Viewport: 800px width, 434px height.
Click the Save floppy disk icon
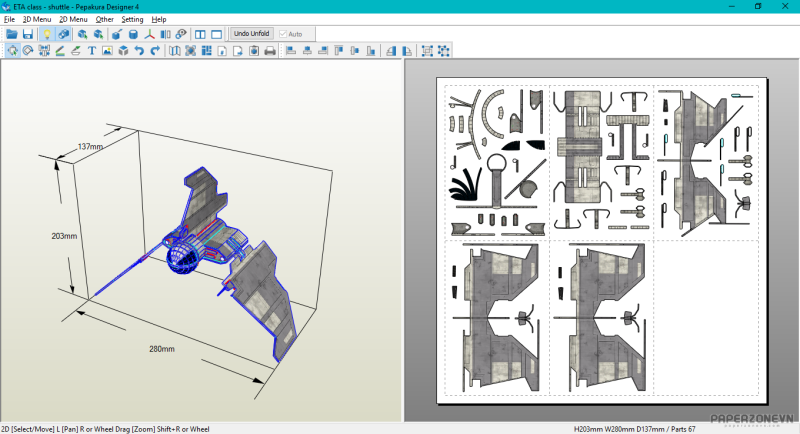point(28,34)
